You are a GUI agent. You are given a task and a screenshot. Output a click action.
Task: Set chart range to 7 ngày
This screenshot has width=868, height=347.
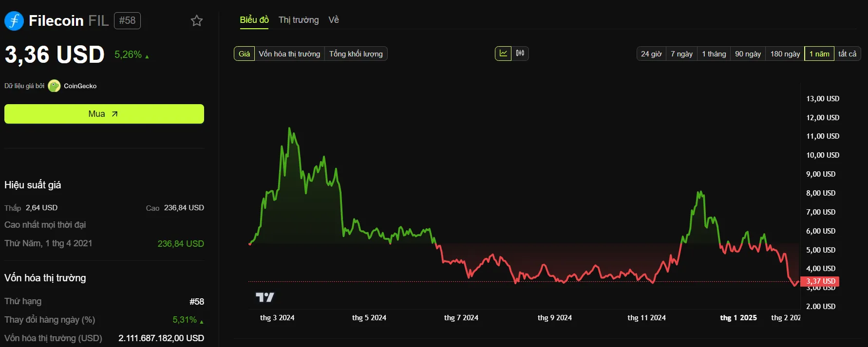(x=681, y=54)
